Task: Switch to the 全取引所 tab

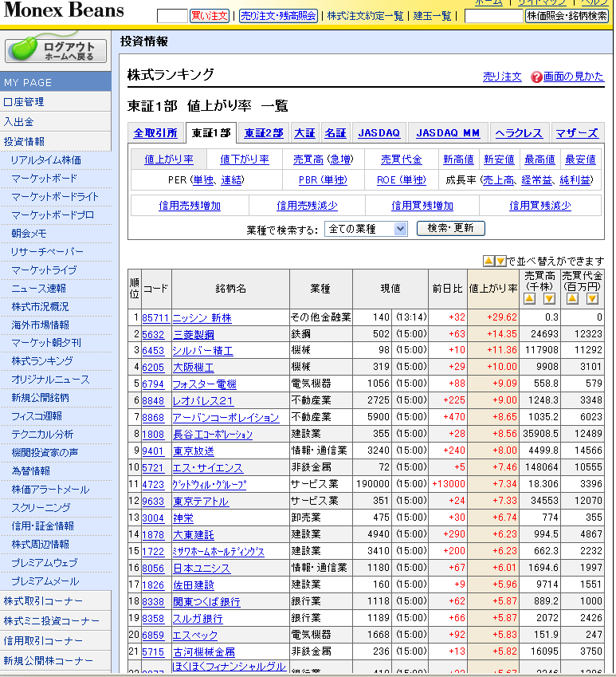Action: point(155,133)
